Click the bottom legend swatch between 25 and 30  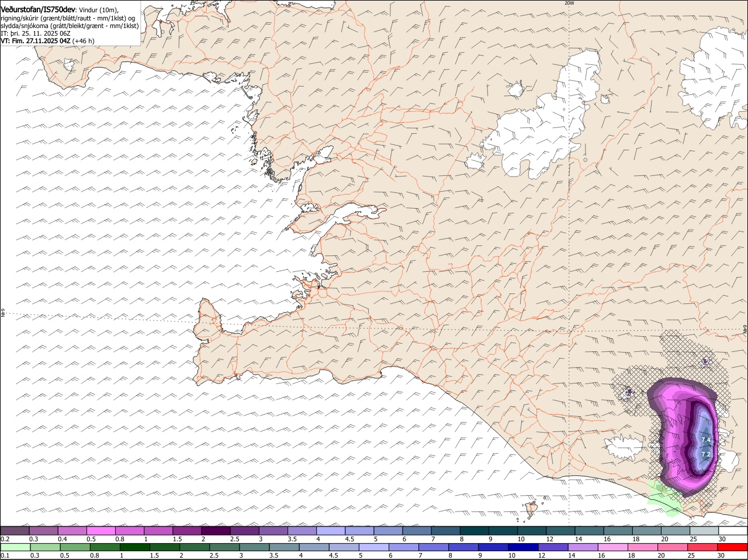click(703, 547)
